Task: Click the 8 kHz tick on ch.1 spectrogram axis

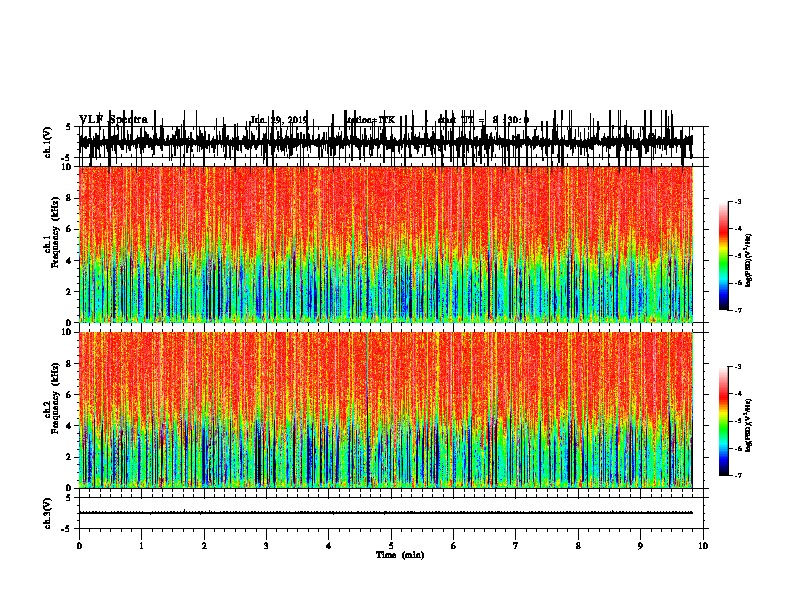Action: pos(70,198)
